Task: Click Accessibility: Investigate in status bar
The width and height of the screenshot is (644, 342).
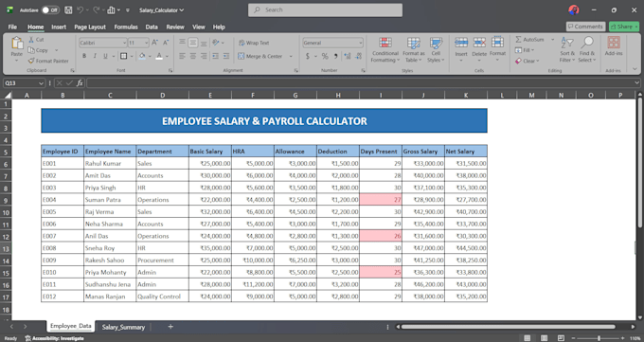Action: pyautogui.click(x=54, y=338)
